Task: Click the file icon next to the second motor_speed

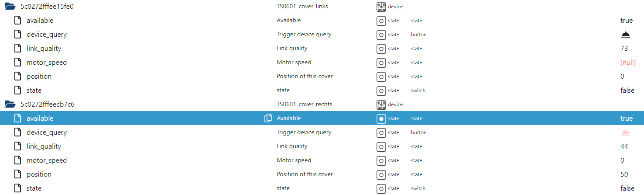Action: [x=17, y=160]
